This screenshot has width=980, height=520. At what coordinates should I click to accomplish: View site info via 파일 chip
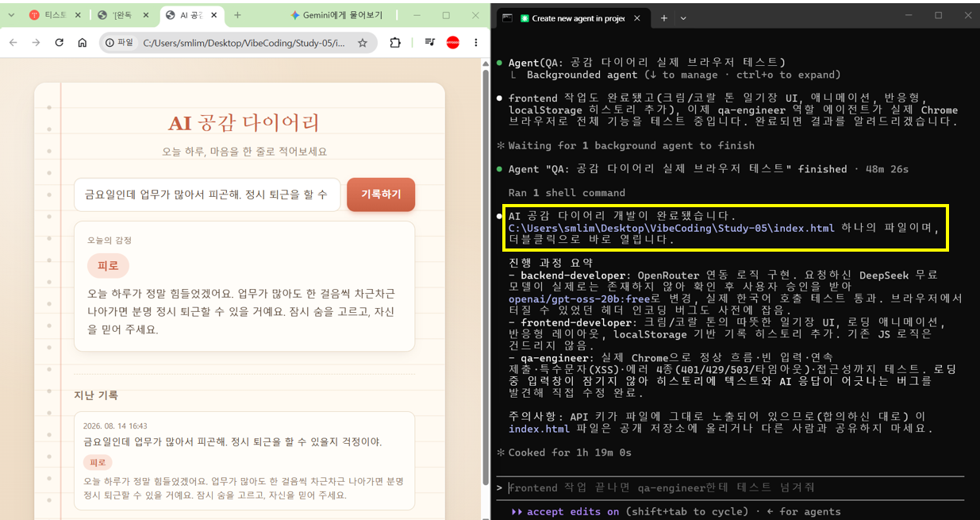pyautogui.click(x=119, y=43)
